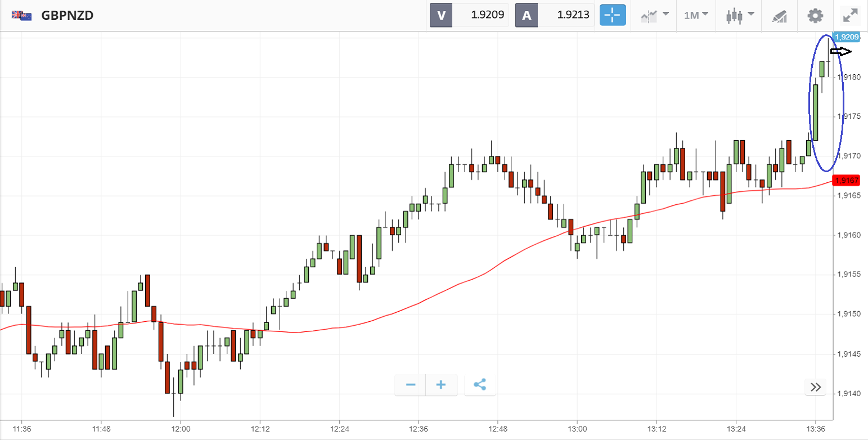Click the red 1.9167 moving average label
This screenshot has width=868, height=440.
pos(846,181)
